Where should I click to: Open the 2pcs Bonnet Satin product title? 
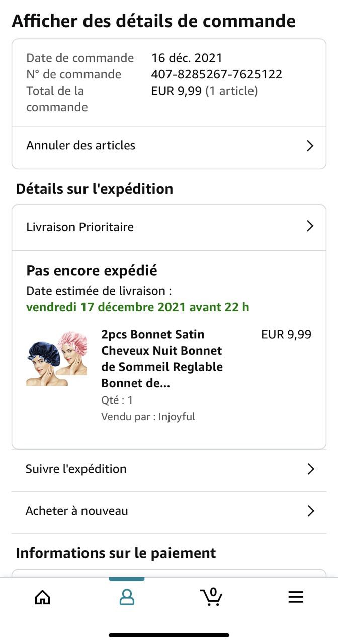pos(161,358)
